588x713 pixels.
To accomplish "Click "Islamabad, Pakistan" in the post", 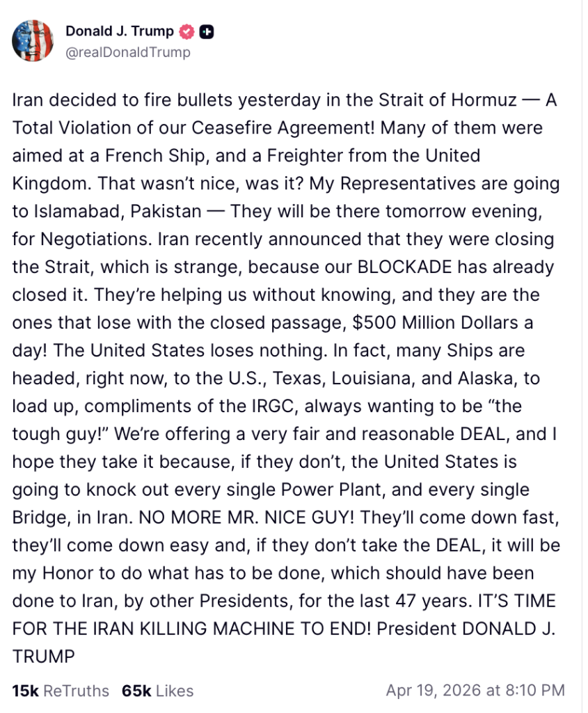I will (107, 211).
